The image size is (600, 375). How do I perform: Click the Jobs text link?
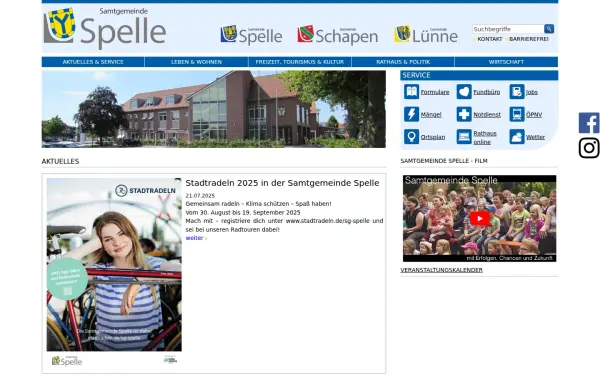click(532, 92)
